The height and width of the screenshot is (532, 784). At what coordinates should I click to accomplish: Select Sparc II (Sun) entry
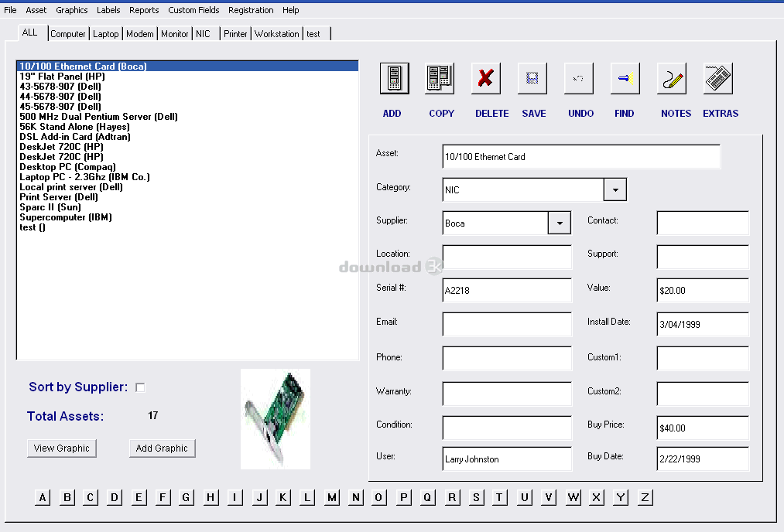point(187,206)
